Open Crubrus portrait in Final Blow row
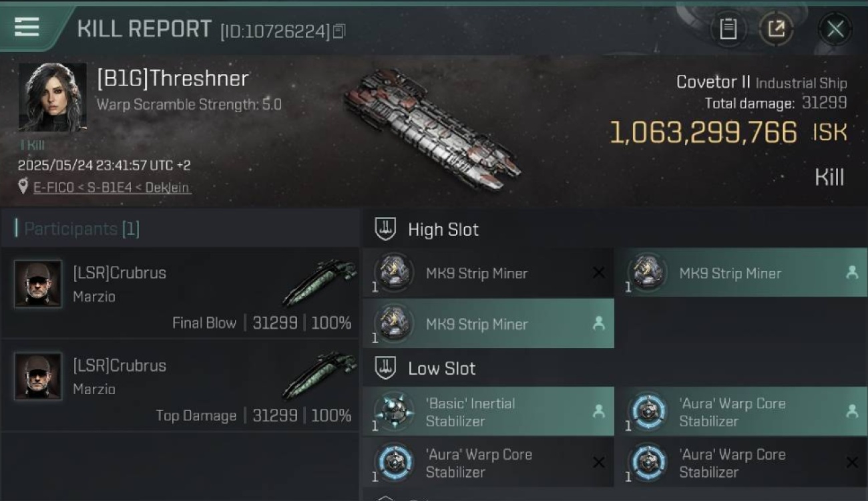The width and height of the screenshot is (868, 501). click(x=38, y=284)
